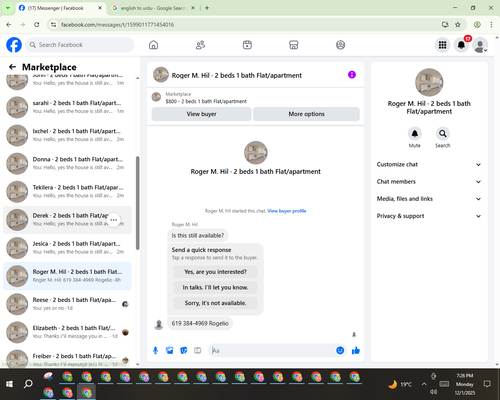The height and width of the screenshot is (400, 500).
Task: Send a thumbs-up like
Action: (356, 350)
